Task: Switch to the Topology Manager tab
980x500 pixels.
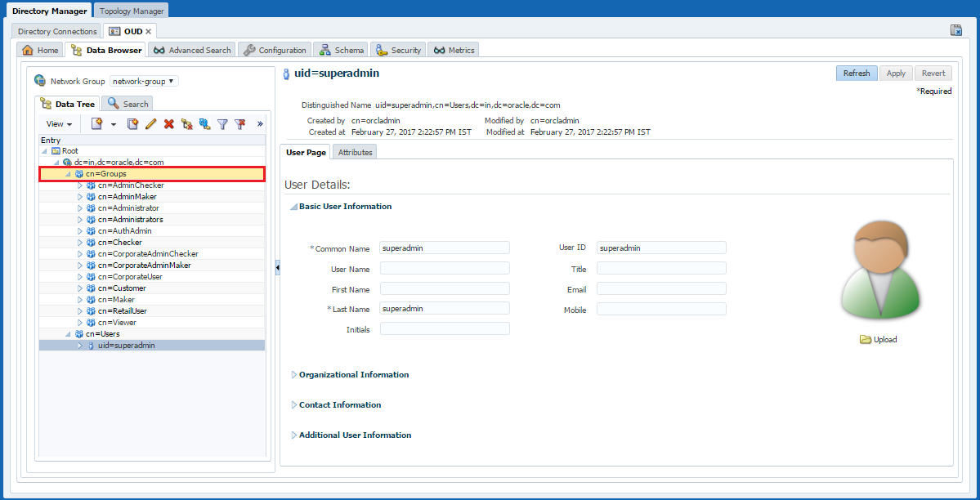Action: [x=132, y=11]
